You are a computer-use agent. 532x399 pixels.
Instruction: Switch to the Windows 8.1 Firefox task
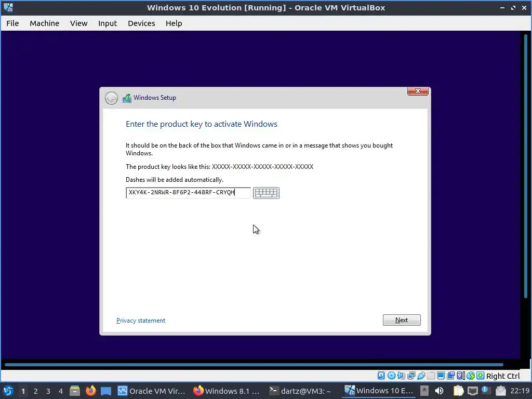[227, 391]
